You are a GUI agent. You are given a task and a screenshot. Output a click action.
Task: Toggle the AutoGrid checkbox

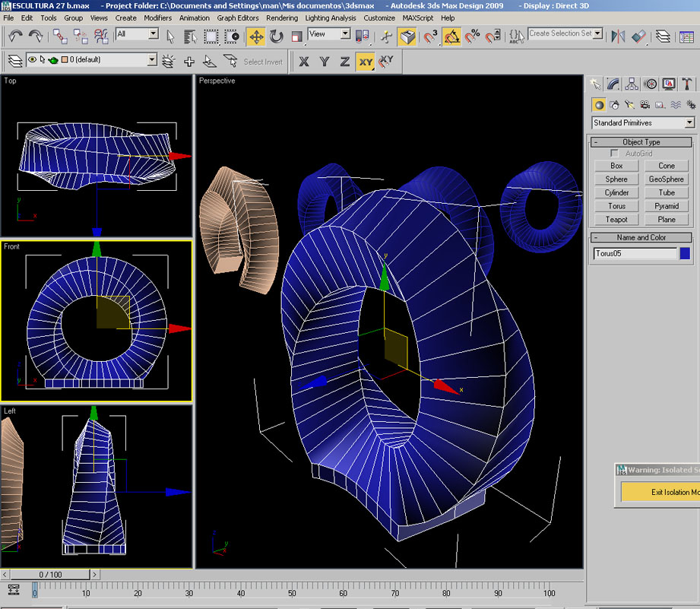pyautogui.click(x=614, y=154)
